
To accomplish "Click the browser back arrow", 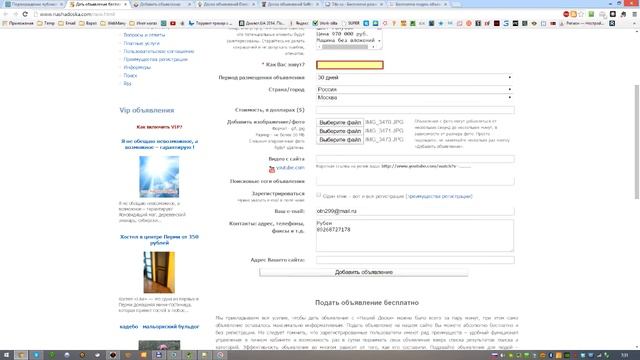I will coord(6,14).
